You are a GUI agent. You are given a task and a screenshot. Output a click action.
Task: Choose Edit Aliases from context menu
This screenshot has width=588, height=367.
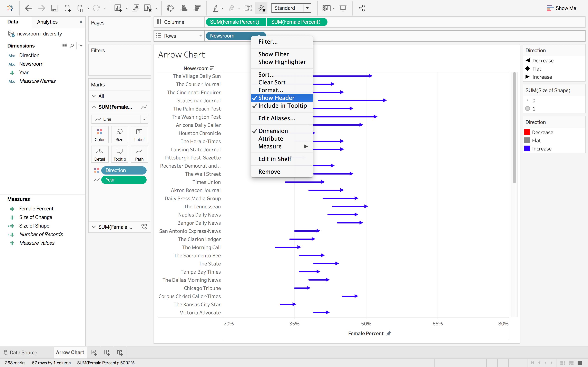[x=277, y=118]
